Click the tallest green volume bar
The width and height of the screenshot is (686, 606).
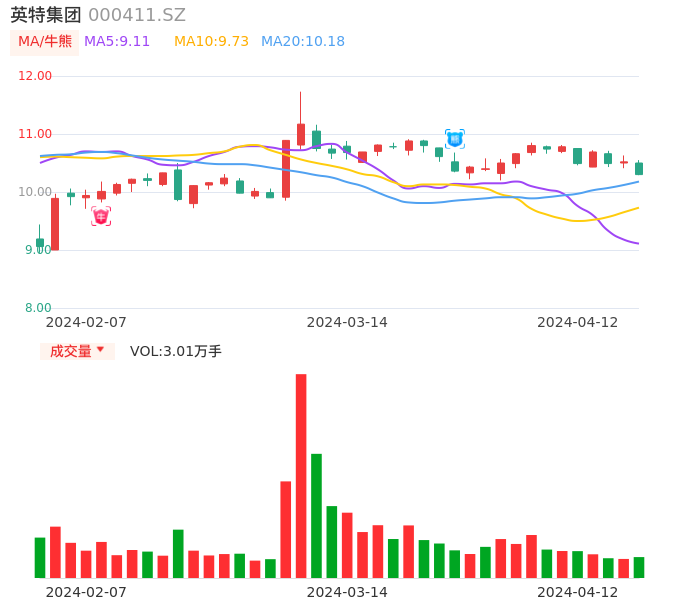pyautogui.click(x=316, y=515)
